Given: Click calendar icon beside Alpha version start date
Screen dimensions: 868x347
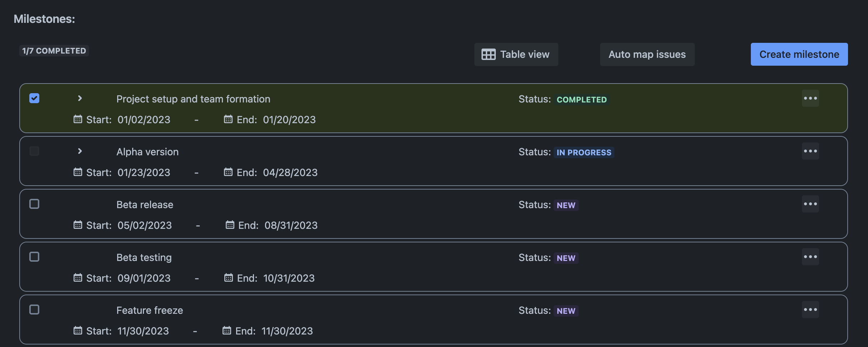Looking at the screenshot, I should [78, 172].
